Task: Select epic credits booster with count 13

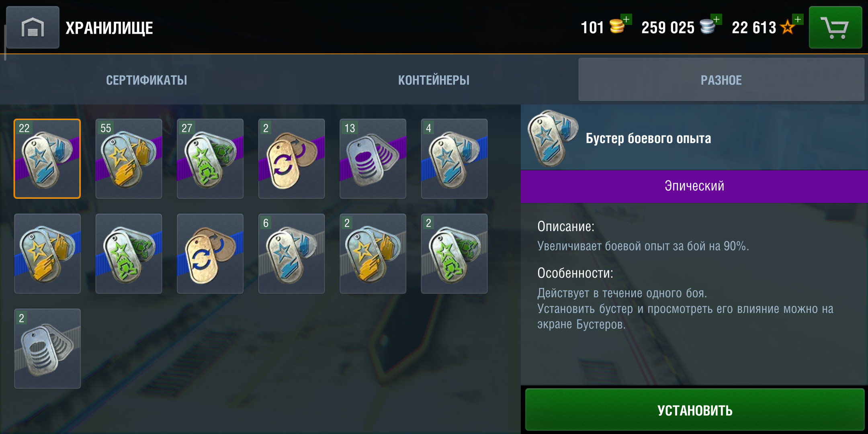Action: (x=373, y=159)
